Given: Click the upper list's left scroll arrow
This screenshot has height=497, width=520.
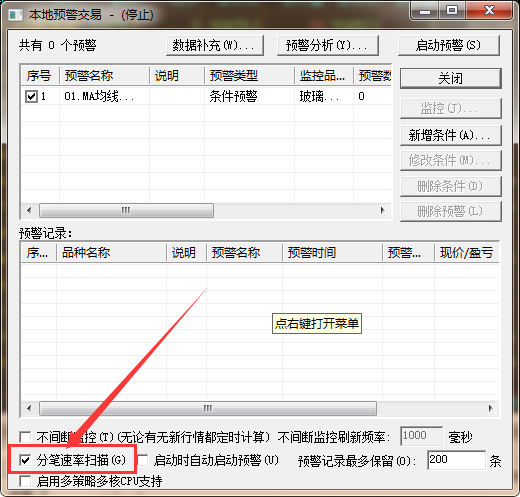Looking at the screenshot, I should pos(29,210).
